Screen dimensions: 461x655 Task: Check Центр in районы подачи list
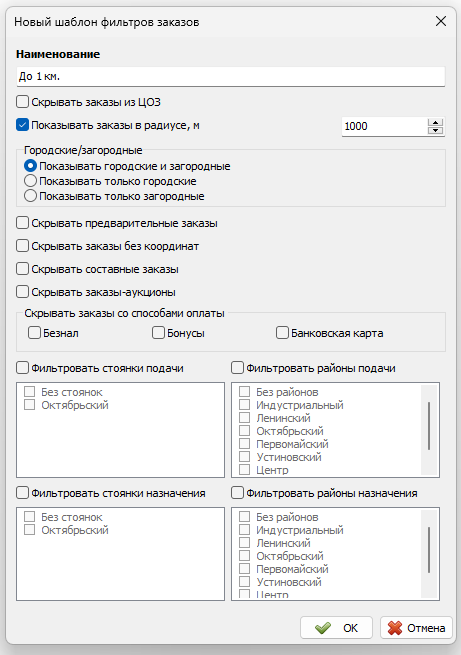244,470
